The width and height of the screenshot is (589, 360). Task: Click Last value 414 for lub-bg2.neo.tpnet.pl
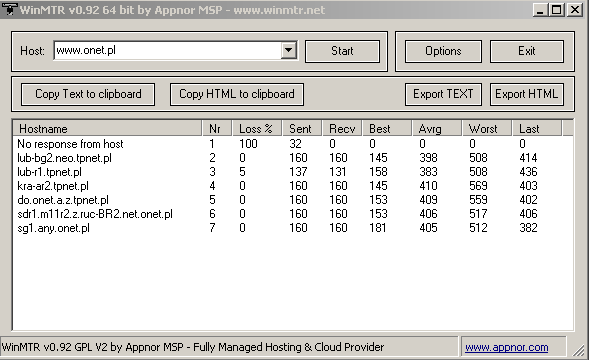coord(529,158)
